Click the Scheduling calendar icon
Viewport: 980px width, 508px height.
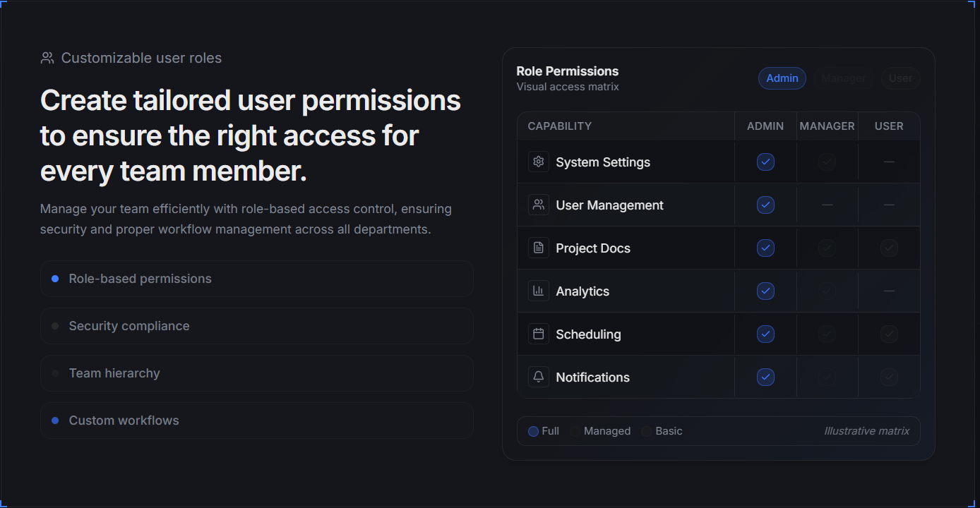(x=539, y=334)
